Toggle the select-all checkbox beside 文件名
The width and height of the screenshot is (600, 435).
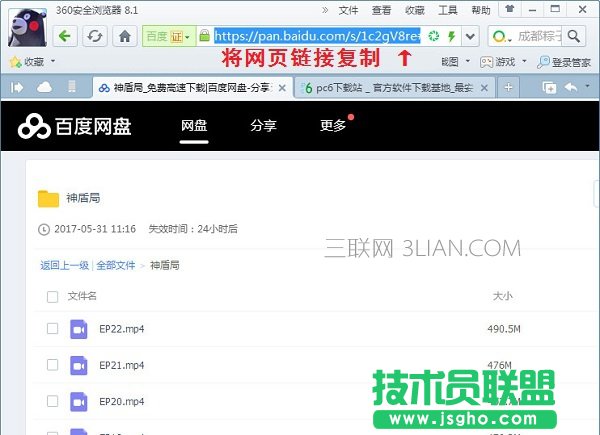(52, 296)
